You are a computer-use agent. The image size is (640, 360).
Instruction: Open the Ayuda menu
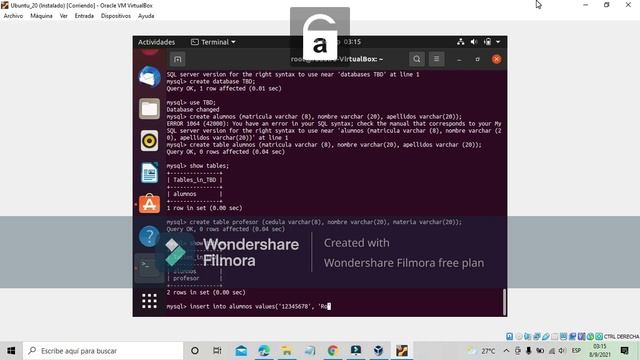(x=146, y=16)
